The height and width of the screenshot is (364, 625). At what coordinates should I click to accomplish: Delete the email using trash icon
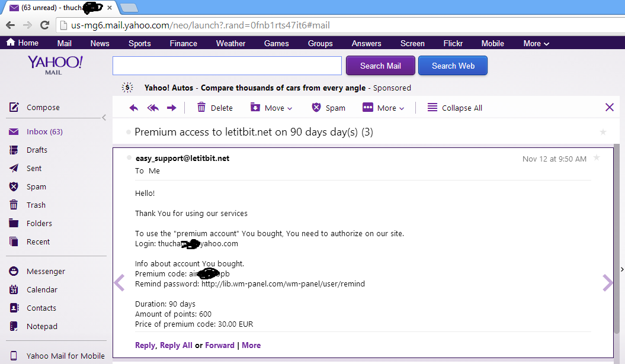(201, 108)
